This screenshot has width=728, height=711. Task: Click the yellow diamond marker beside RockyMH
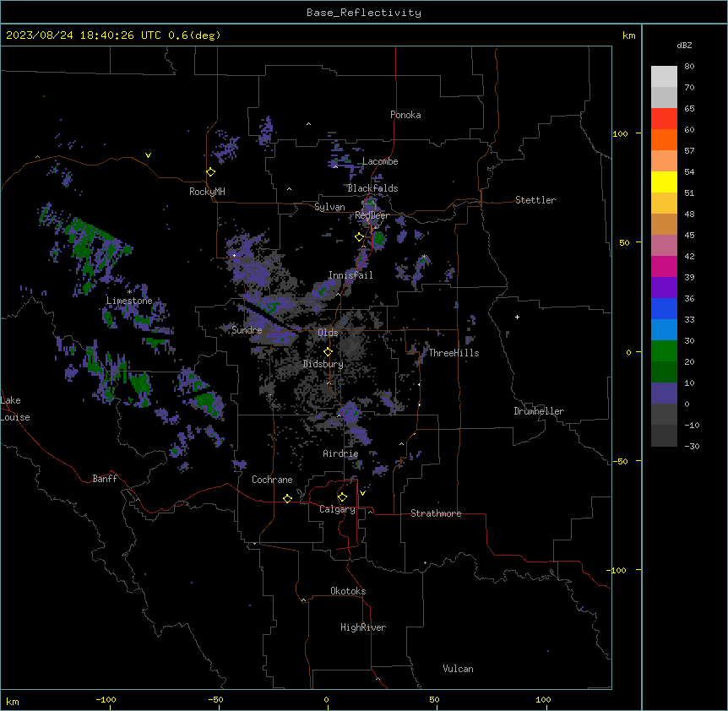click(210, 172)
